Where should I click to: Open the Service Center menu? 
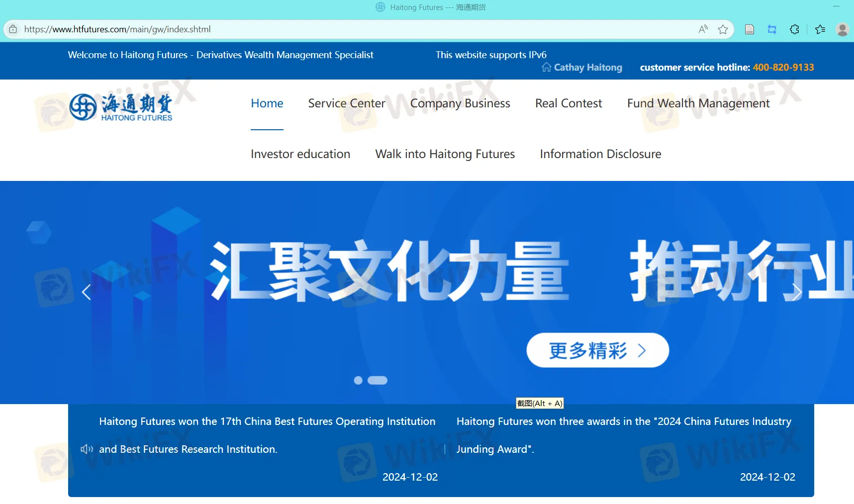point(346,103)
